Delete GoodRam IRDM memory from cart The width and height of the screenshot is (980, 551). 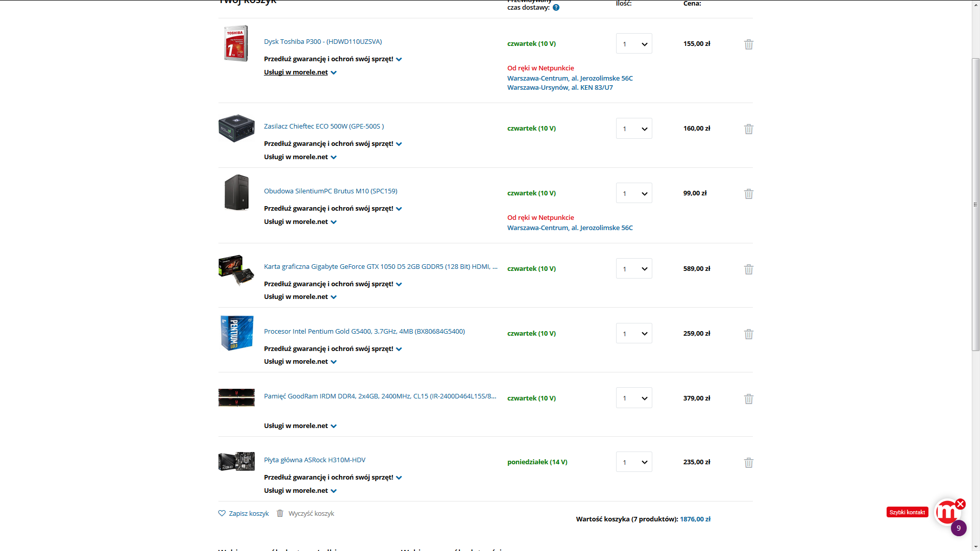pyautogui.click(x=749, y=399)
